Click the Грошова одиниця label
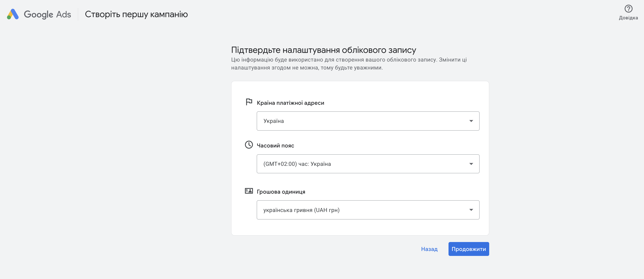The height and width of the screenshot is (279, 644). (281, 192)
